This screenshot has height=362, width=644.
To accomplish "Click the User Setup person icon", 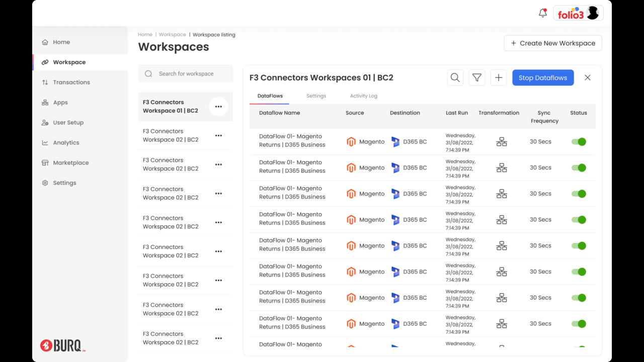I will click(45, 123).
